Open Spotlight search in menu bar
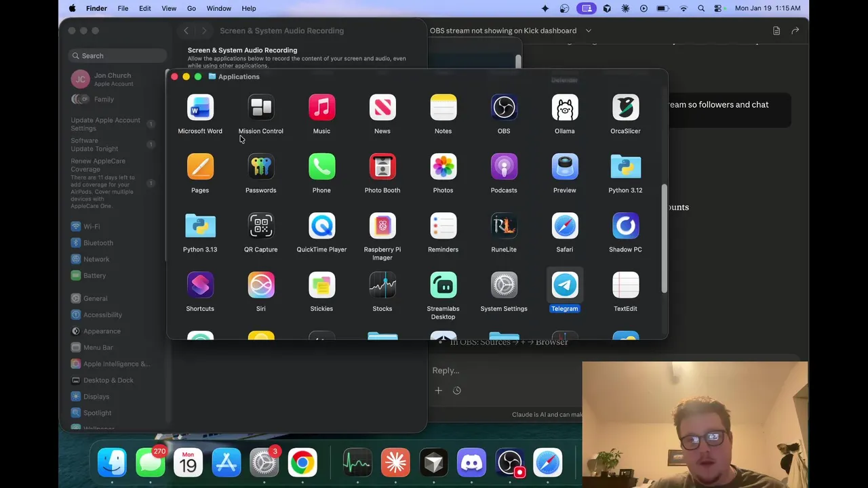 pyautogui.click(x=701, y=8)
